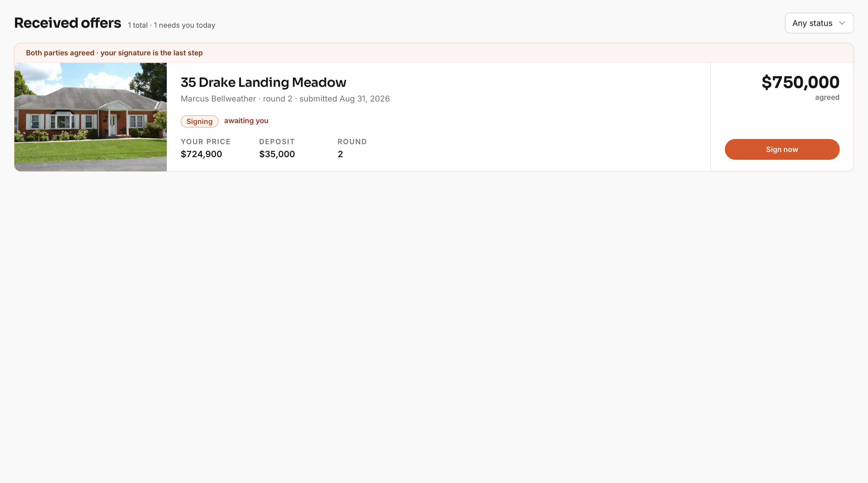This screenshot has width=868, height=483.
Task: Select the $750,000 agreed price
Action: coord(800,82)
